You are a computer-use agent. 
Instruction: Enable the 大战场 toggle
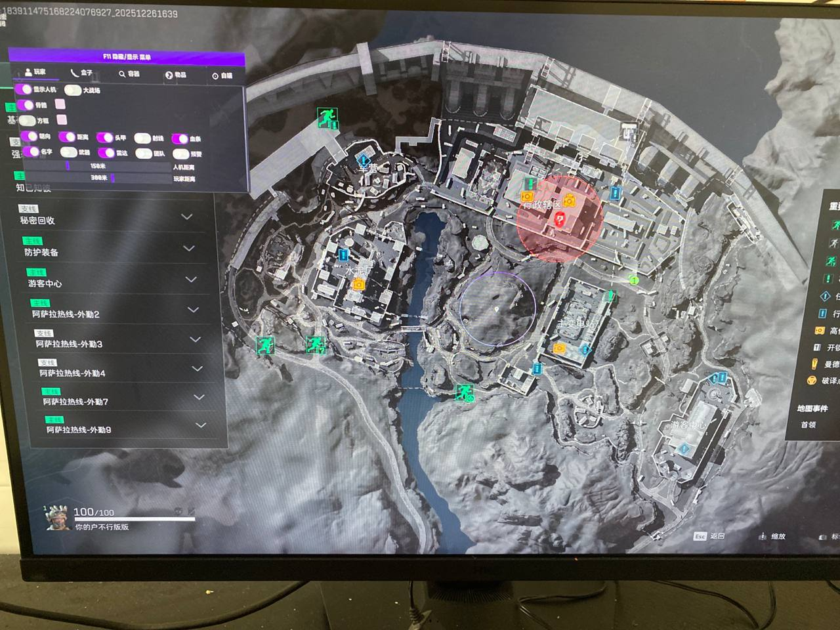click(72, 90)
